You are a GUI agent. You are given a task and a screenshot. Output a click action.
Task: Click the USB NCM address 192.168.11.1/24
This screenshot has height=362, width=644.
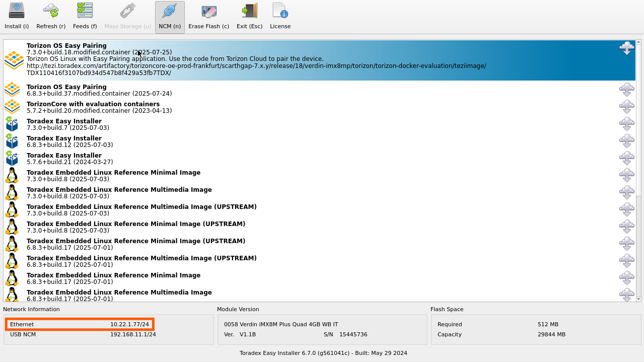(x=133, y=334)
